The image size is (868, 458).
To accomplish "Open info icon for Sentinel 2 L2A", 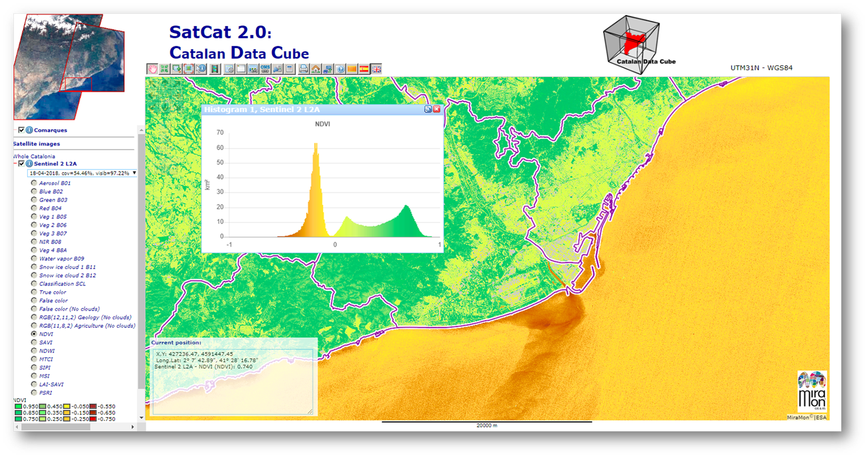I will (29, 163).
